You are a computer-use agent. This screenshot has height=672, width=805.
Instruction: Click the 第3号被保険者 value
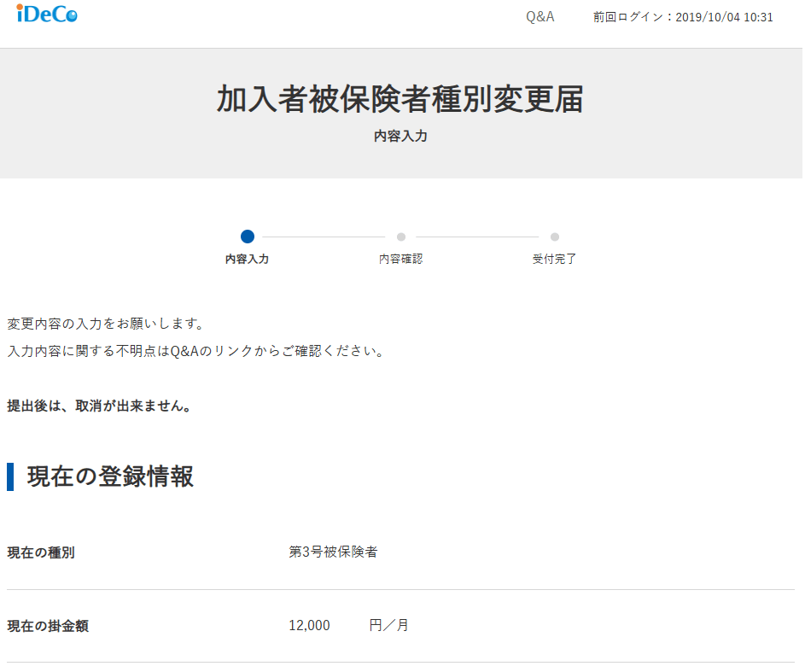tap(333, 552)
